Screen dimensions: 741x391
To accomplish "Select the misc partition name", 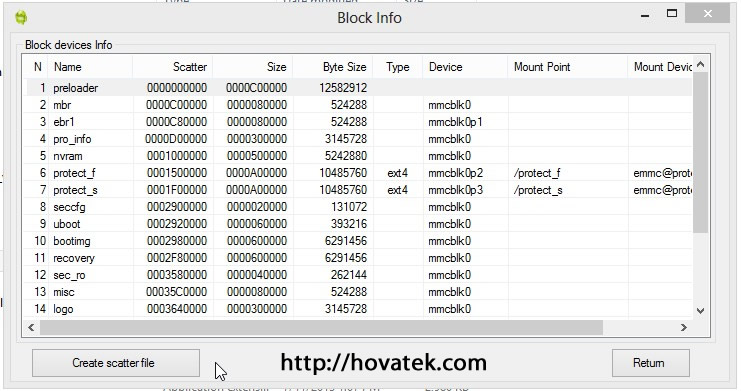I will click(x=63, y=292).
